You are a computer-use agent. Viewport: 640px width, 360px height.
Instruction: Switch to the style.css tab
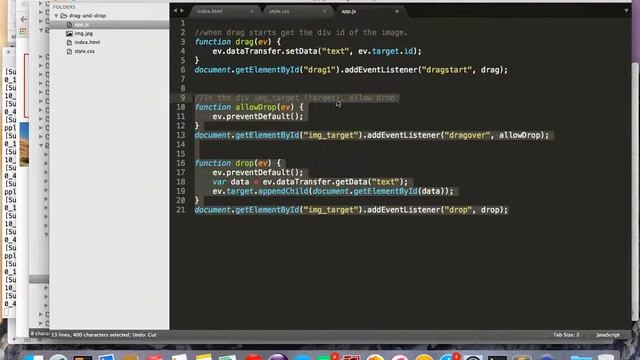pos(279,11)
